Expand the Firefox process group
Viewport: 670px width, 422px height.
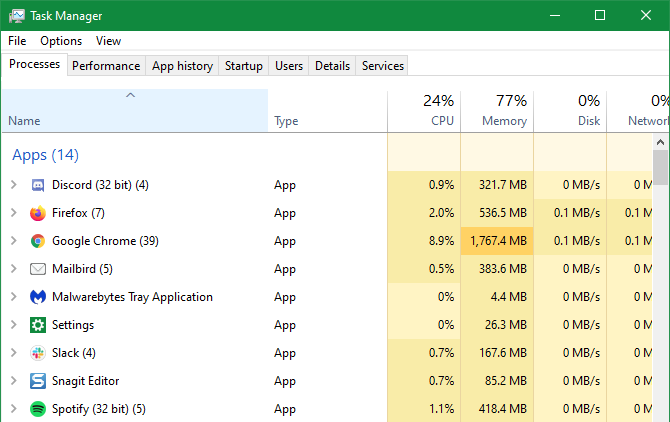coord(13,213)
